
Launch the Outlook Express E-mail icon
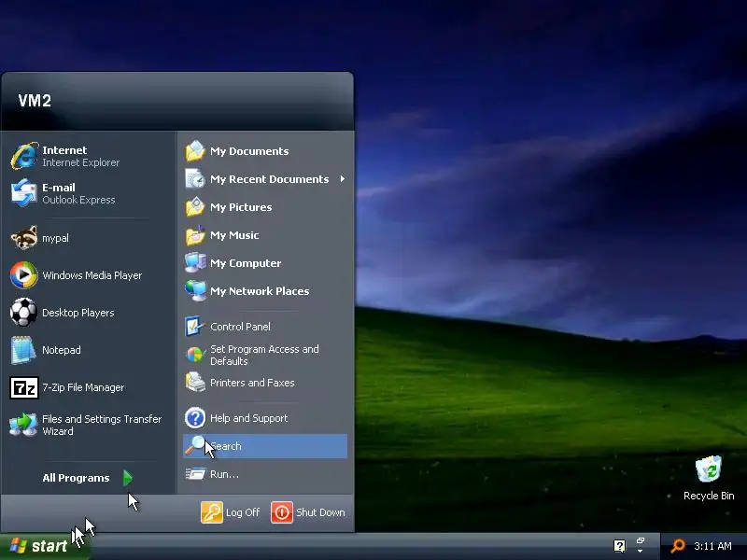[24, 193]
